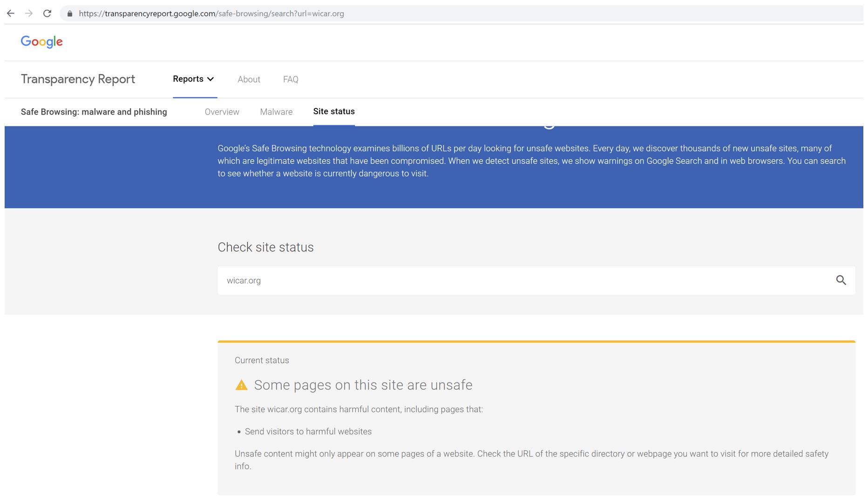The width and height of the screenshot is (868, 500).
Task: Select the Site status tab
Action: pyautogui.click(x=334, y=111)
